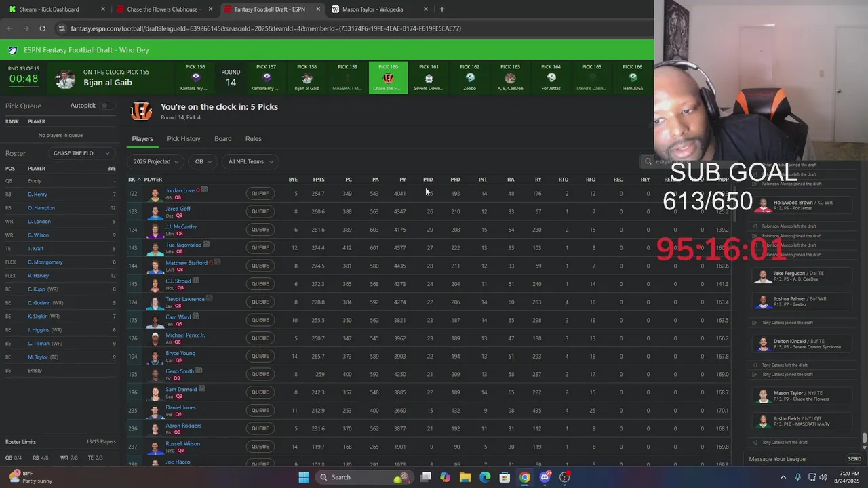Queue Aaron Rodgers
Viewport: 868px width, 488px height.
[260, 428]
